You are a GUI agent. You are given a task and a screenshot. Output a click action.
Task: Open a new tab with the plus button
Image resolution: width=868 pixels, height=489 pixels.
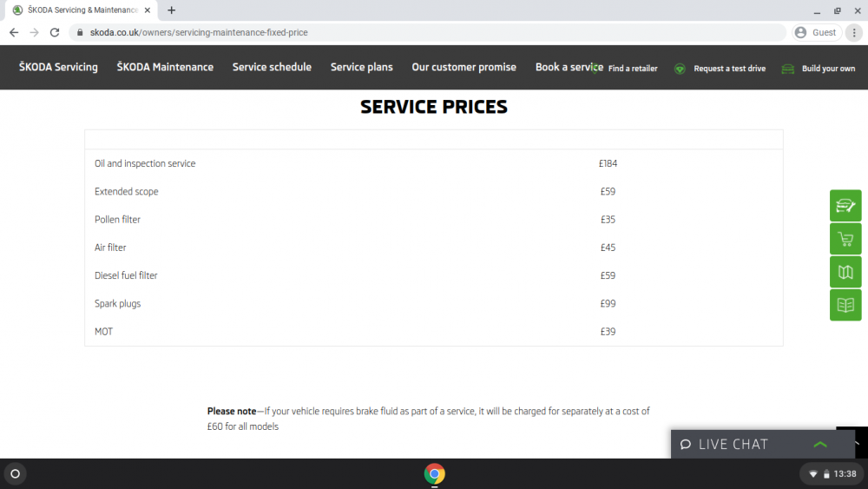pos(171,10)
